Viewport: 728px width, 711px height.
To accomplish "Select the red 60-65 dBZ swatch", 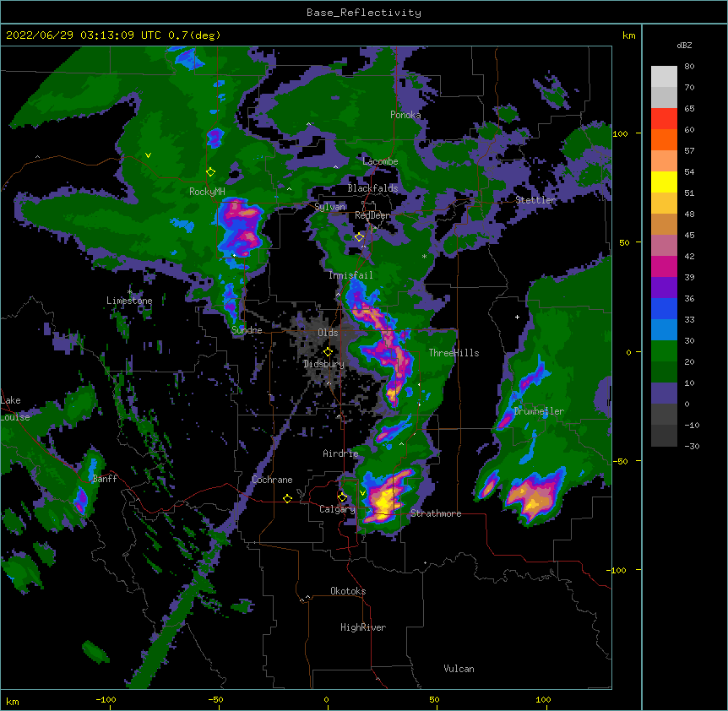I will [664, 119].
